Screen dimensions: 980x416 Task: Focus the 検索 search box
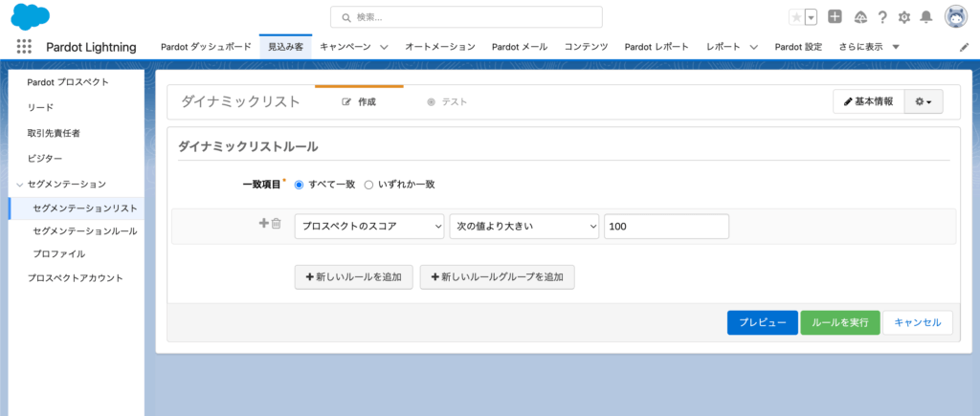click(466, 17)
